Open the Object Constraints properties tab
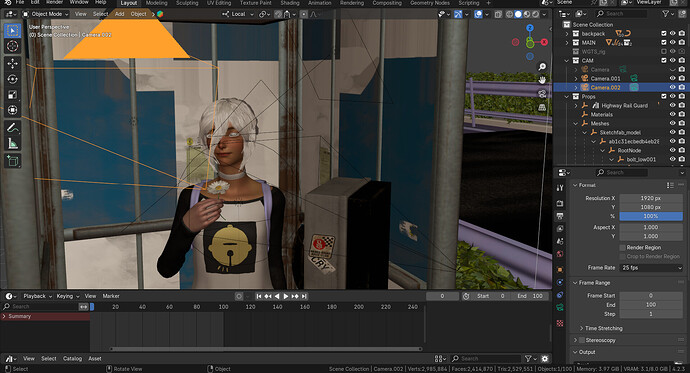Screen dimensions: 690x373 point(560,295)
